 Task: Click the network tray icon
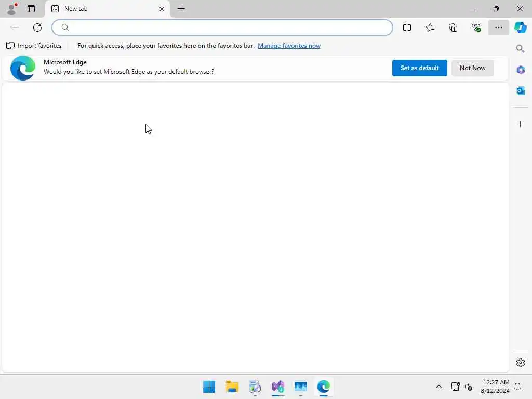point(455,387)
